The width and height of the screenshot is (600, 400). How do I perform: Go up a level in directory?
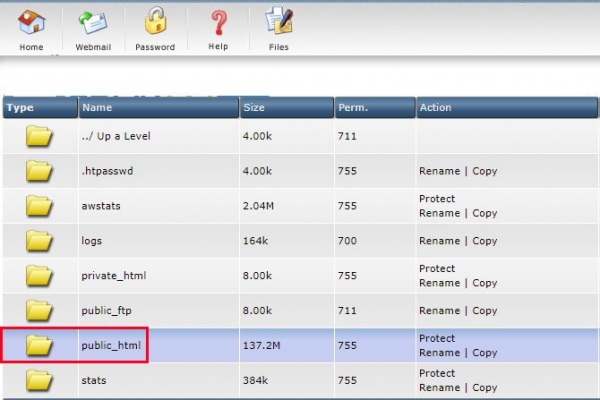(x=115, y=136)
